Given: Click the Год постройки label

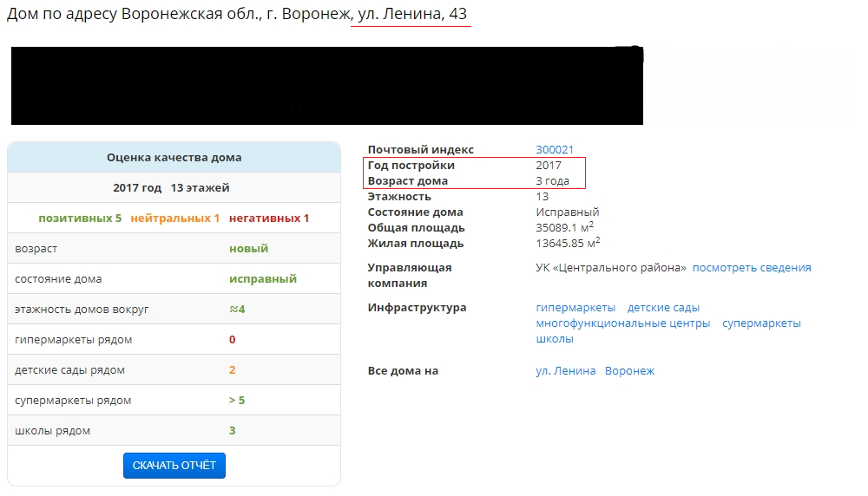Looking at the screenshot, I should click(411, 166).
